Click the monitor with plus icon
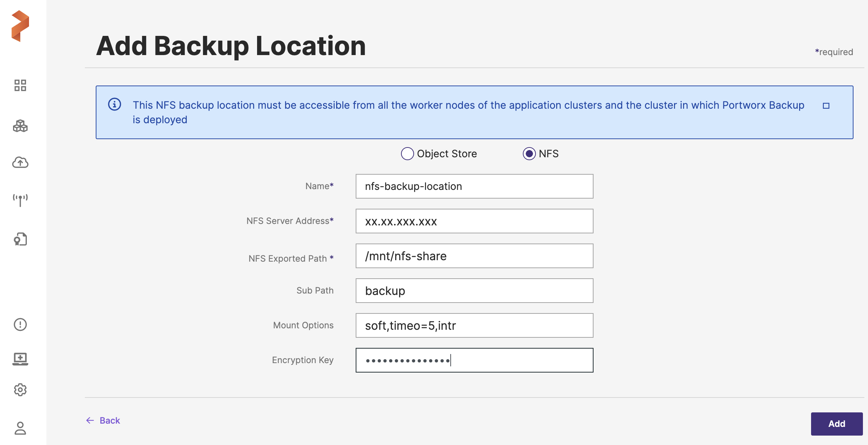The image size is (868, 445). 20,359
